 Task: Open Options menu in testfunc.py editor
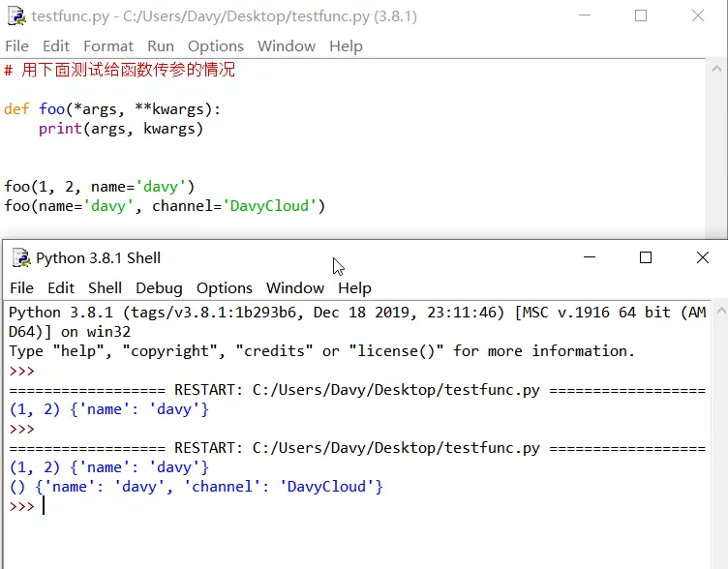tap(216, 46)
